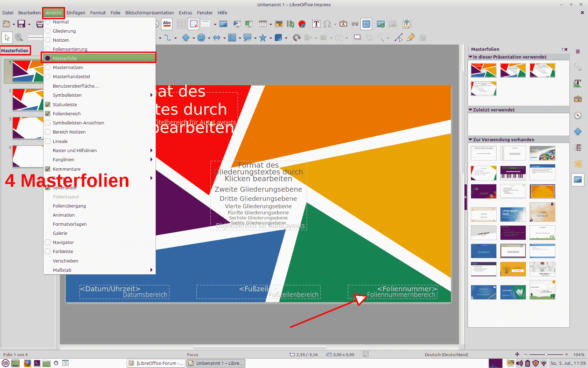
Task: Collapse In dieser Präsentation verwendet section
Action: coord(470,57)
